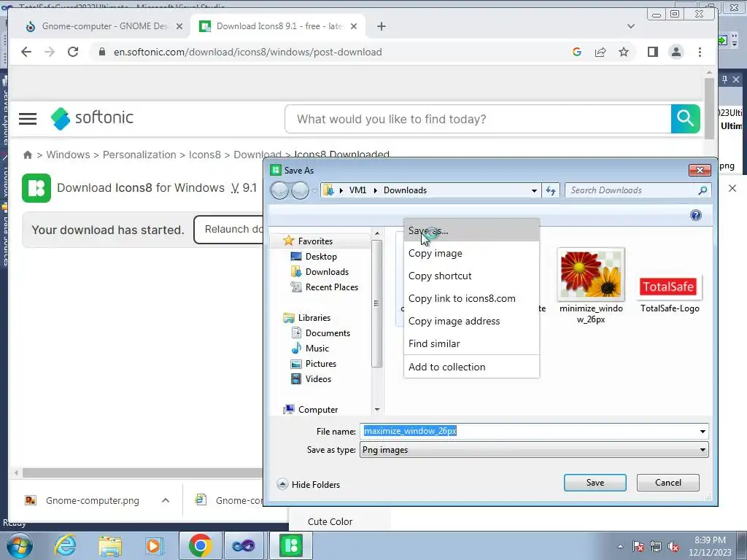747x560 pixels.
Task: Click Relaunch download button
Action: (229, 230)
